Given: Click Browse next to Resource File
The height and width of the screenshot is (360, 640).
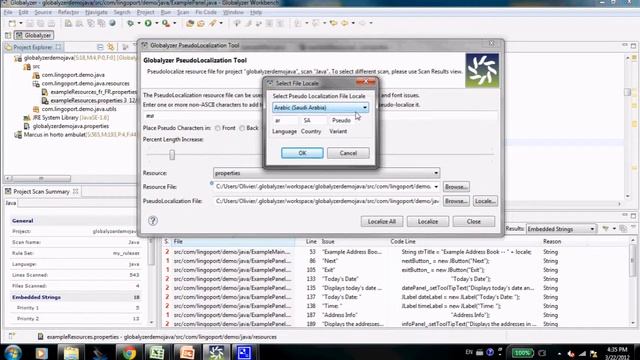Looking at the screenshot, I should click(456, 187).
